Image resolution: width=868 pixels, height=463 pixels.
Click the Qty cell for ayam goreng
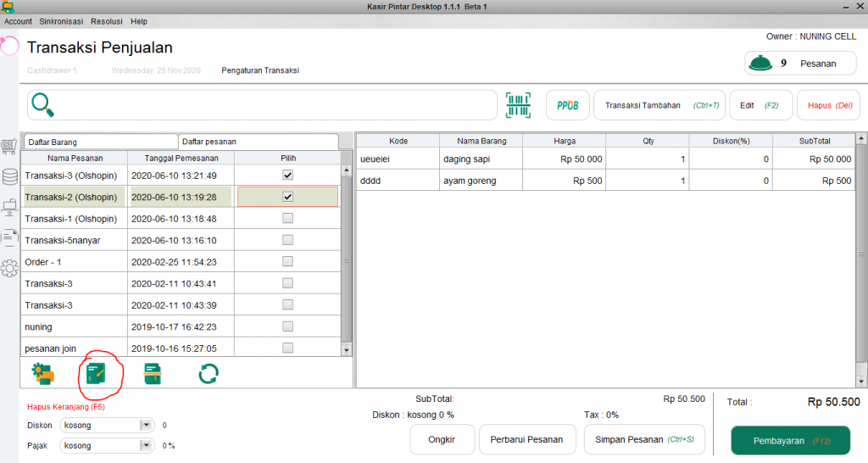[x=647, y=181]
